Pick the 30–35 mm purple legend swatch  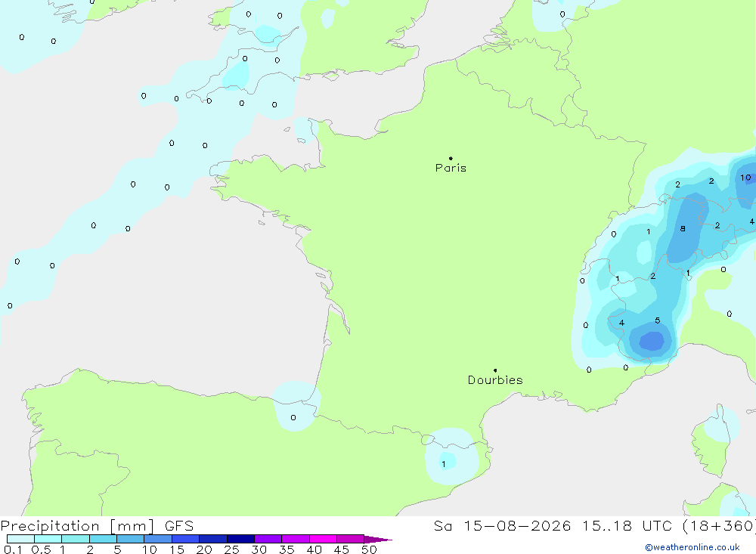pos(268,539)
